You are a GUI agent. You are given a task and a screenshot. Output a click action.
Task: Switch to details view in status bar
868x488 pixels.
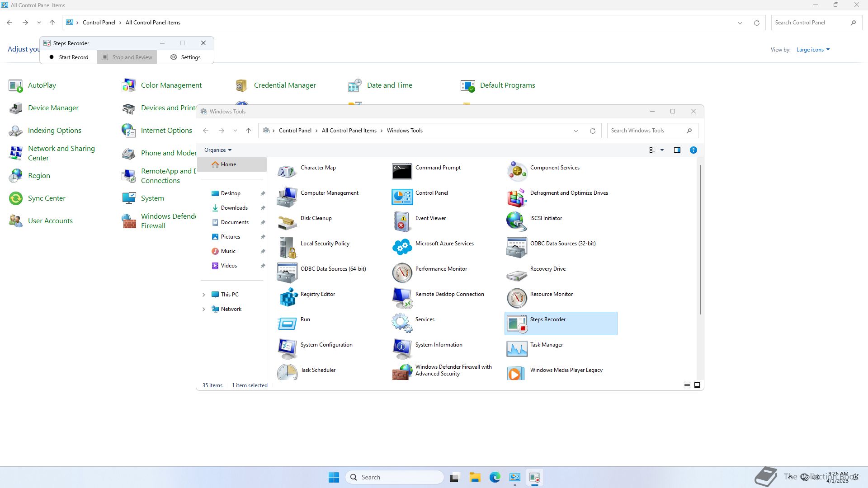687,385
